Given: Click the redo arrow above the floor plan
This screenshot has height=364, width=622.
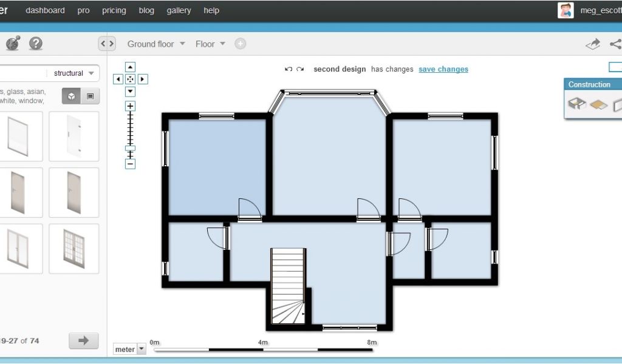Looking at the screenshot, I should pos(300,69).
